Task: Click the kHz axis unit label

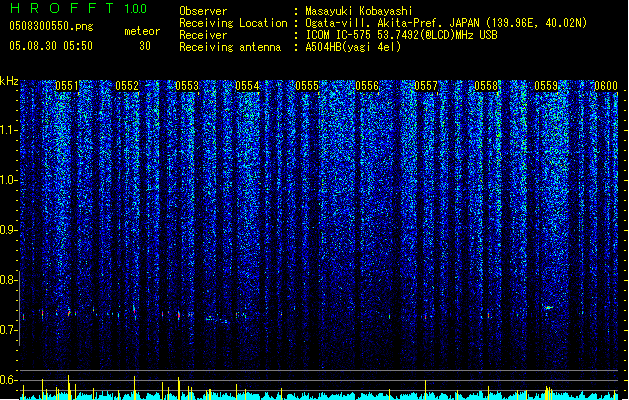Action: coord(9,81)
